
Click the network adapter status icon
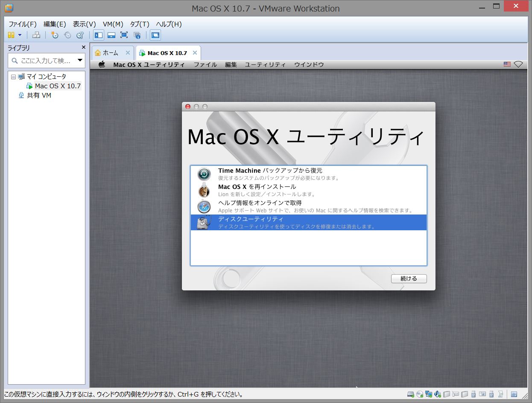point(429,394)
